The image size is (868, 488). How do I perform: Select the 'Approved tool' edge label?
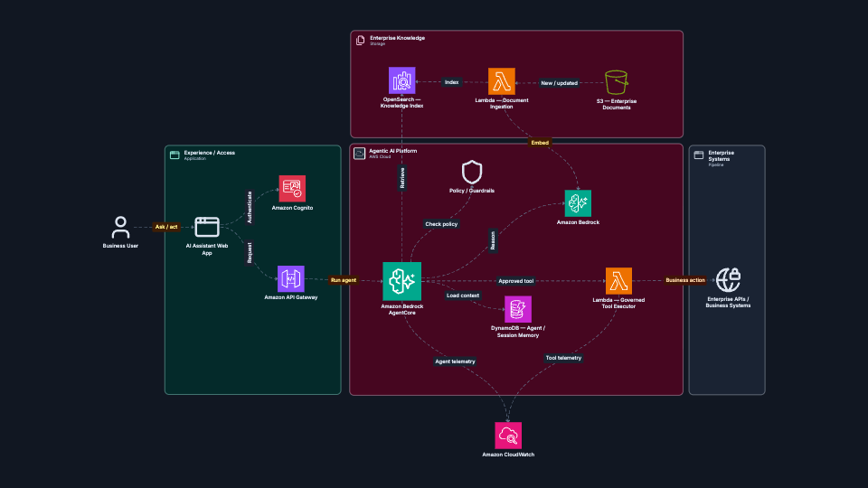pyautogui.click(x=516, y=281)
